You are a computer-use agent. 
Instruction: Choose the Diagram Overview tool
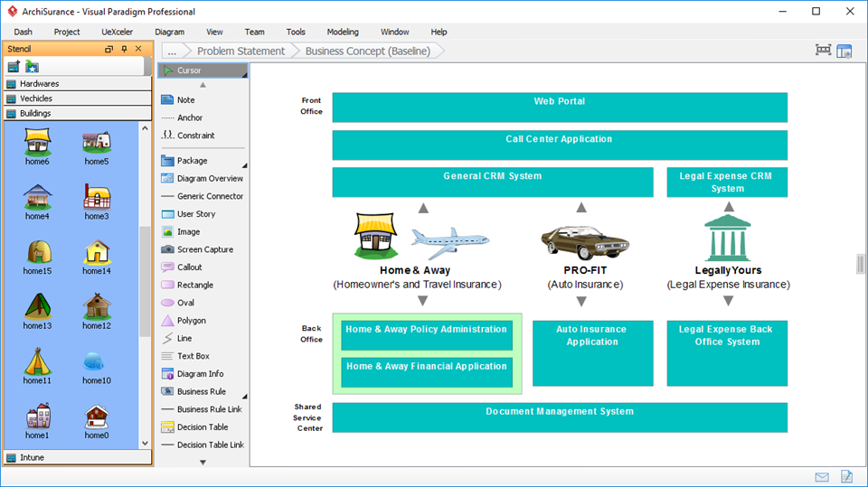coord(203,179)
